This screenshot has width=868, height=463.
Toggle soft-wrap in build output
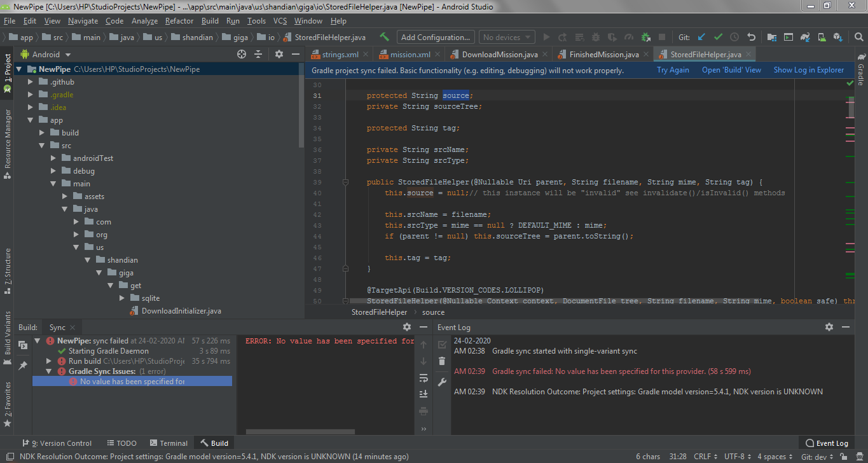[424, 378]
